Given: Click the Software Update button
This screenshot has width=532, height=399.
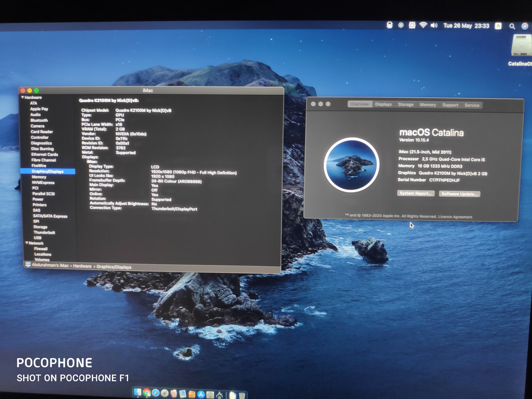Looking at the screenshot, I should click(459, 194).
